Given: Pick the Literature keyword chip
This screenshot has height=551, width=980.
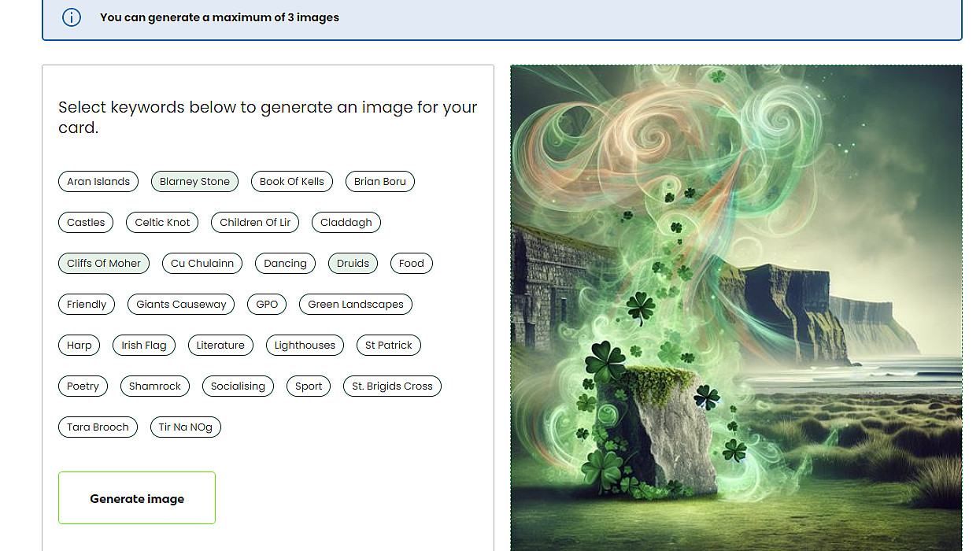Looking at the screenshot, I should 220,346.
